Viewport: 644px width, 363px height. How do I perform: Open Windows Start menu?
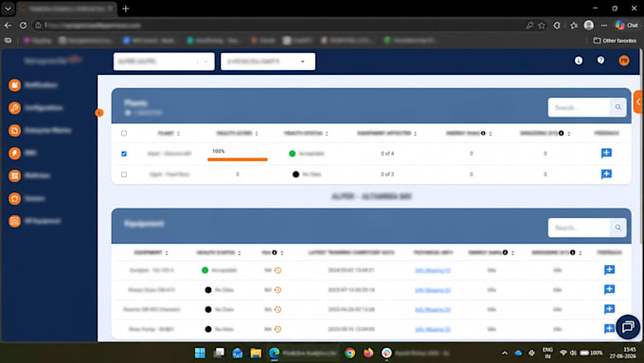pos(200,353)
